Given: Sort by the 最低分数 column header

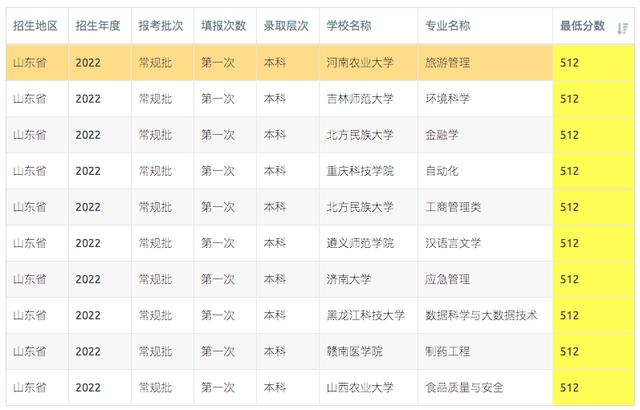Looking at the screenshot, I should pos(583,26).
